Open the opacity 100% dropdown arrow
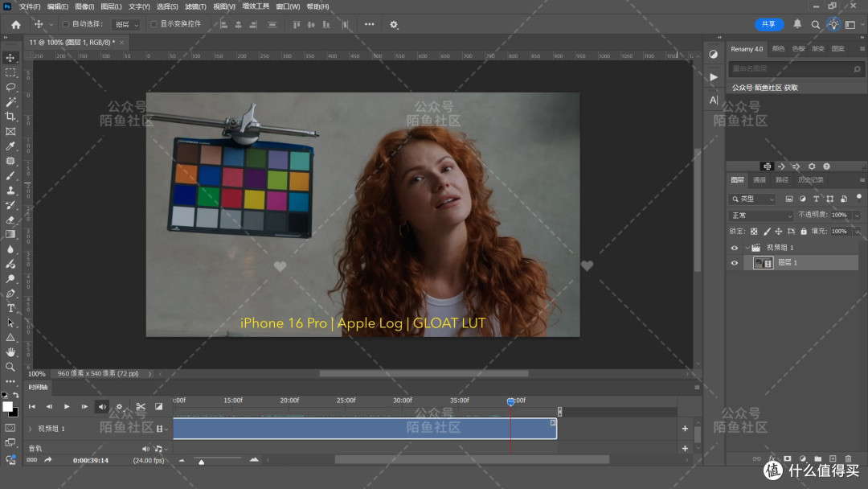This screenshot has height=489, width=868. [857, 216]
